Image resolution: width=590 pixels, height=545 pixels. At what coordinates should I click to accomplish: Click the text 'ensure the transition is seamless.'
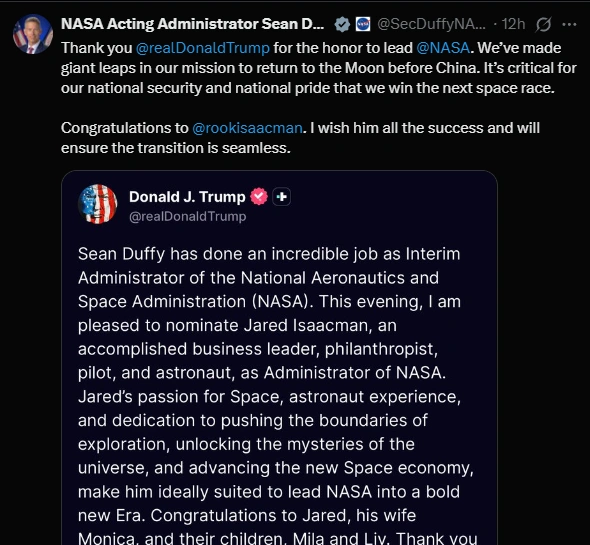click(x=176, y=148)
